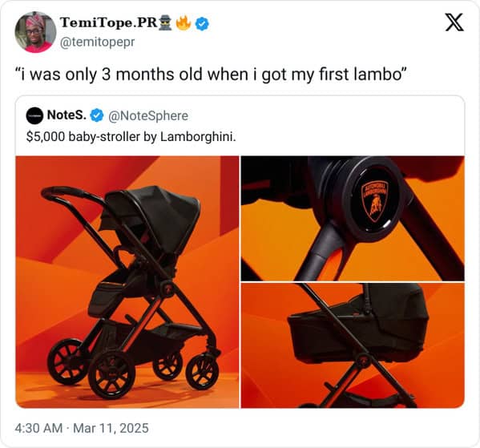Click the X logo icon
This screenshot has width=480, height=448.
click(454, 22)
